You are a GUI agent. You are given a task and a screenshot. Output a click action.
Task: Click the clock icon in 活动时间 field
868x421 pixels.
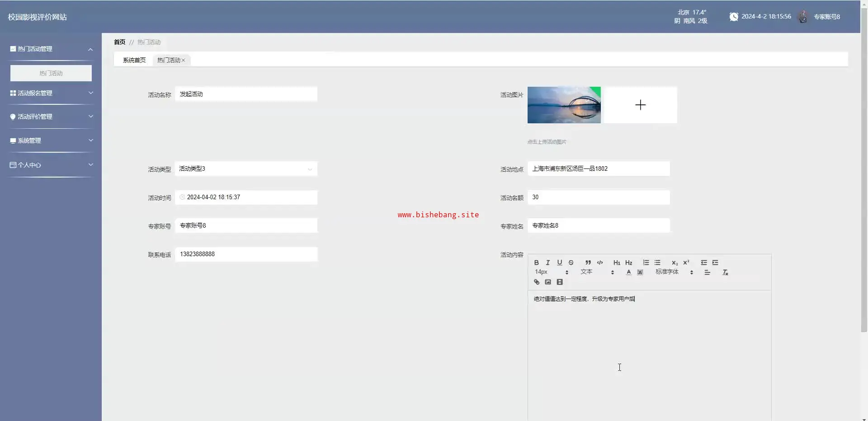point(182,197)
